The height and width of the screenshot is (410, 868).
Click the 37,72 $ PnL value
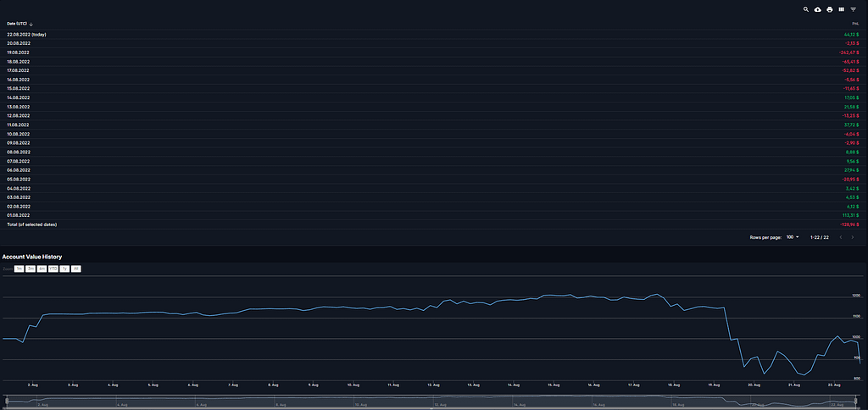[851, 125]
